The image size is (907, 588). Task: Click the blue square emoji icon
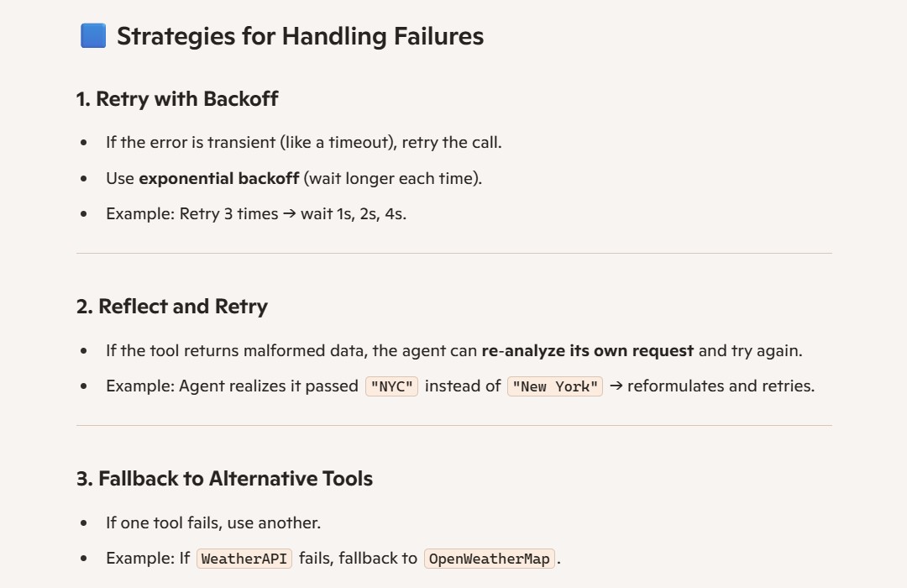93,36
